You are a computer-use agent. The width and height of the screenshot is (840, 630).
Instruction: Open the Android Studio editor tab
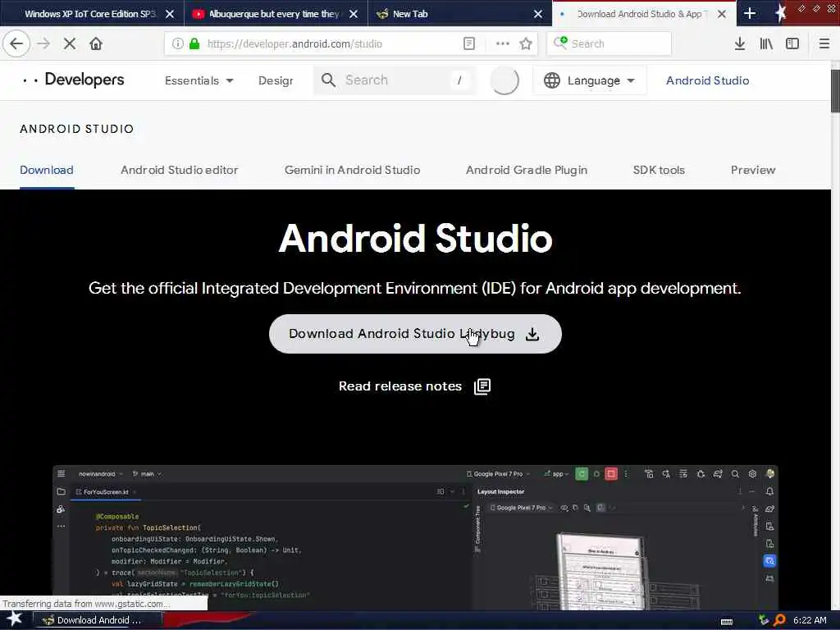[179, 170]
